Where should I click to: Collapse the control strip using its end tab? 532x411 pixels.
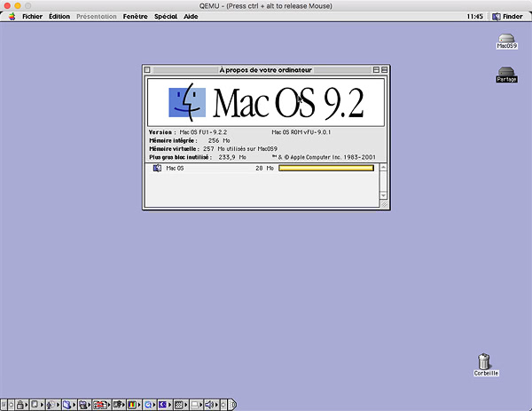pos(232,405)
